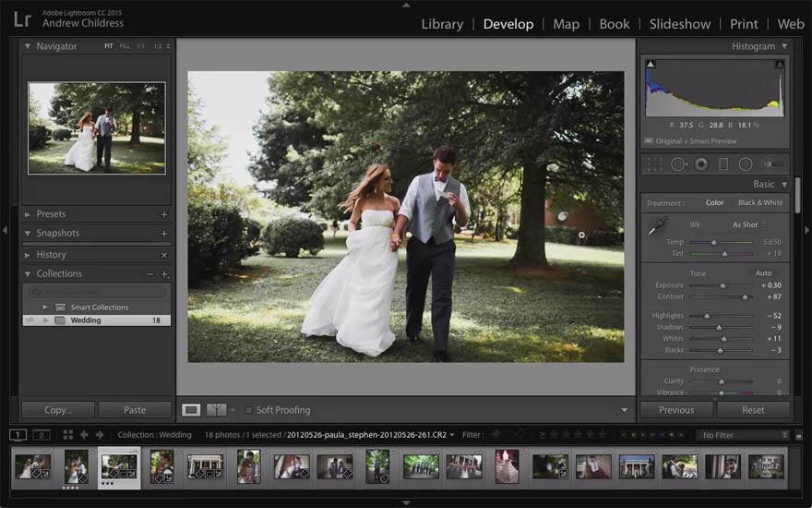This screenshot has height=508, width=812.
Task: Select the Graduated Filter tool
Action: [723, 163]
